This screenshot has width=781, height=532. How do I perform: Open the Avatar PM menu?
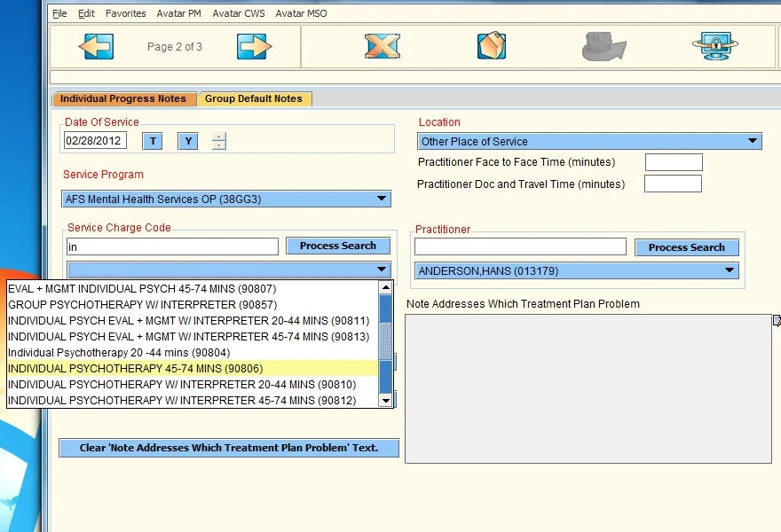pyautogui.click(x=177, y=13)
